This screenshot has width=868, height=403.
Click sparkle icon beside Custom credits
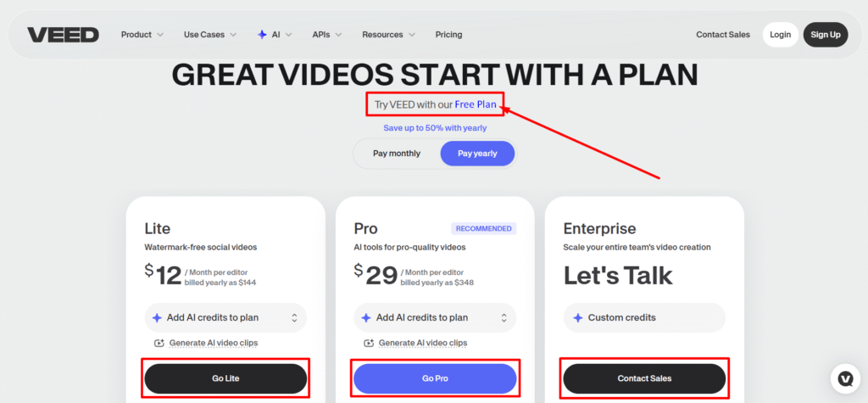[578, 317]
